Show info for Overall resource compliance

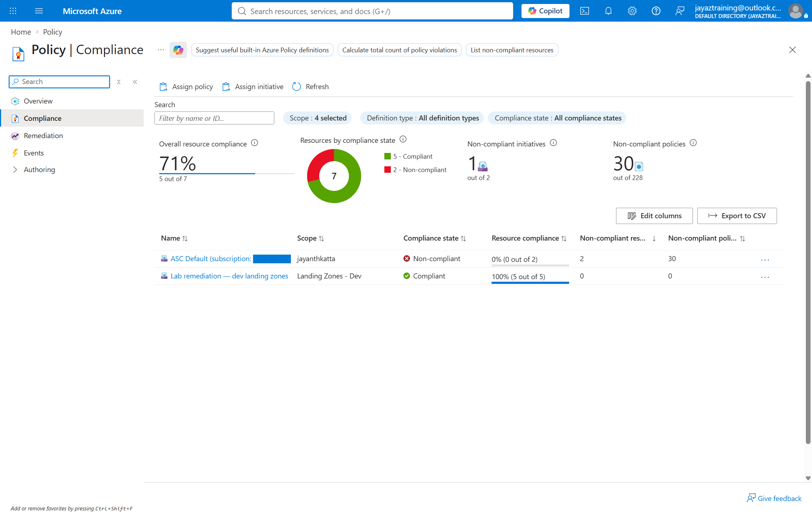pyautogui.click(x=254, y=143)
